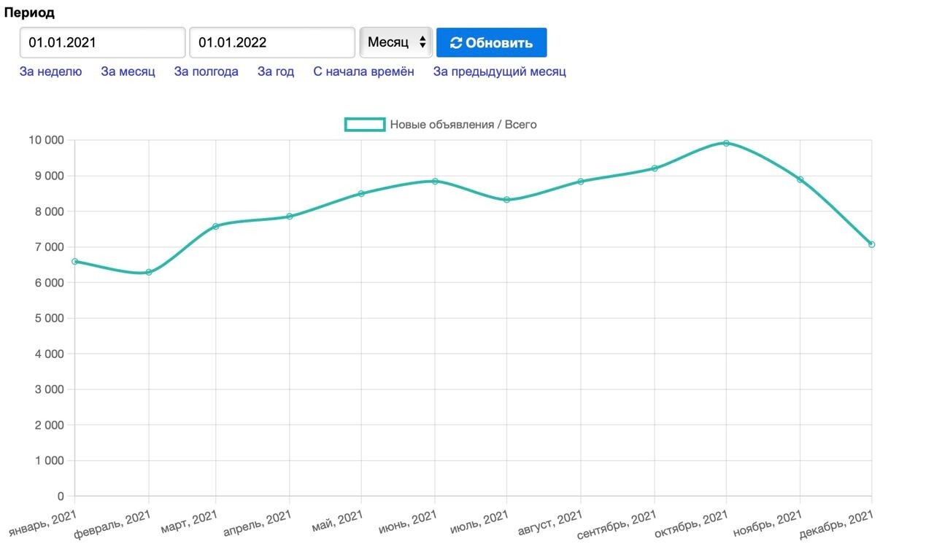This screenshot has height=560, width=934.
Task: Click the За предыдущий месяц link
Action: point(499,71)
